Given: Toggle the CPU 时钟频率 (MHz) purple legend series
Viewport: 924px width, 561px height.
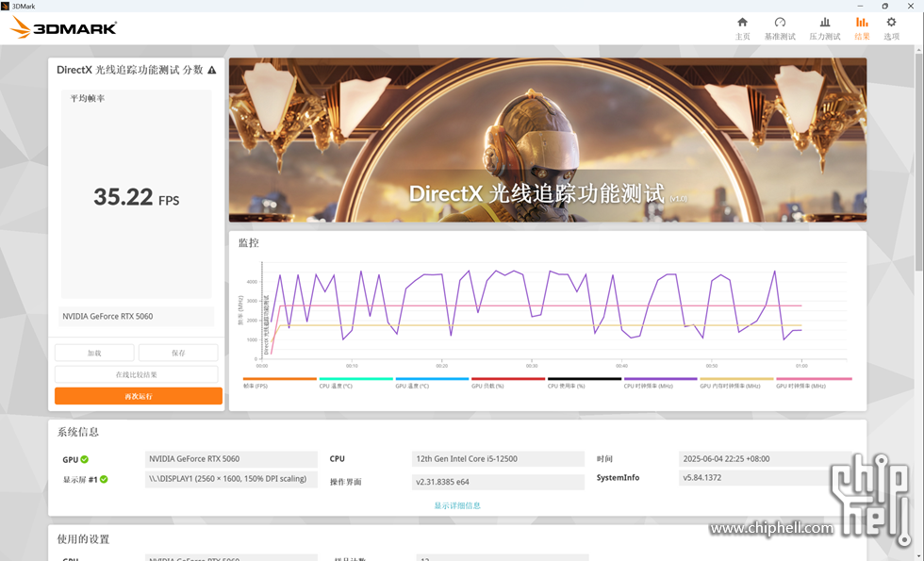Looking at the screenshot, I should (660, 383).
